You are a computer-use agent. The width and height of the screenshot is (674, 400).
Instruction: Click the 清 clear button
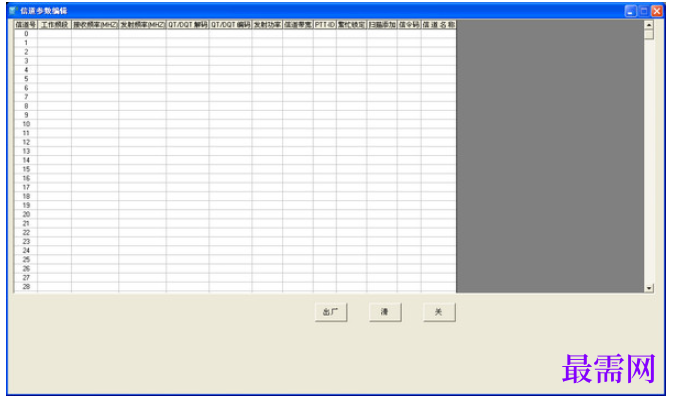click(x=385, y=312)
